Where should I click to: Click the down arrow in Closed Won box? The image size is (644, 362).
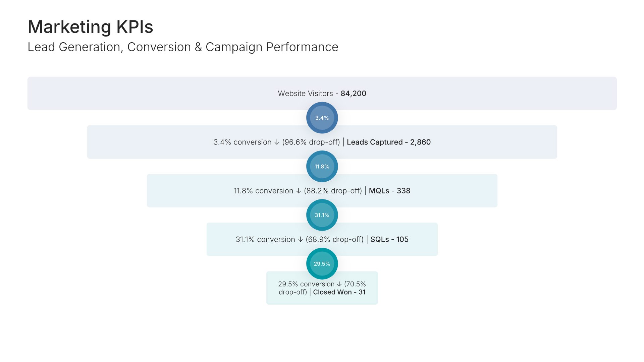click(x=339, y=284)
